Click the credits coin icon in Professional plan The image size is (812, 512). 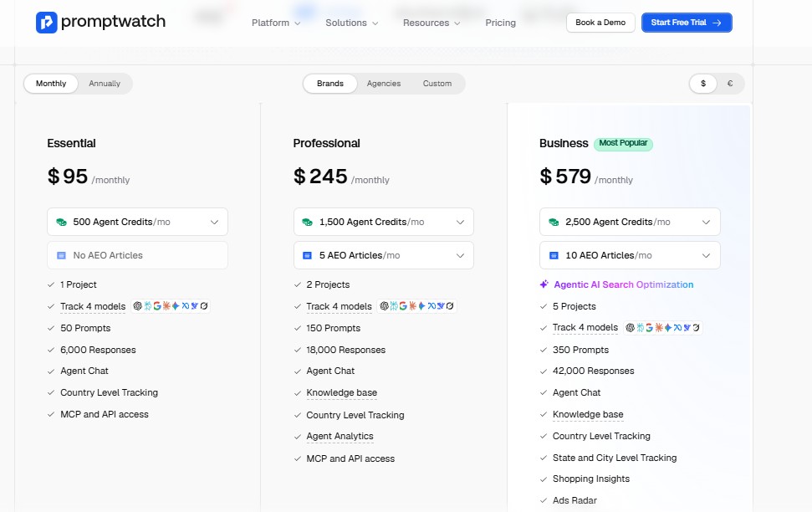click(x=307, y=222)
